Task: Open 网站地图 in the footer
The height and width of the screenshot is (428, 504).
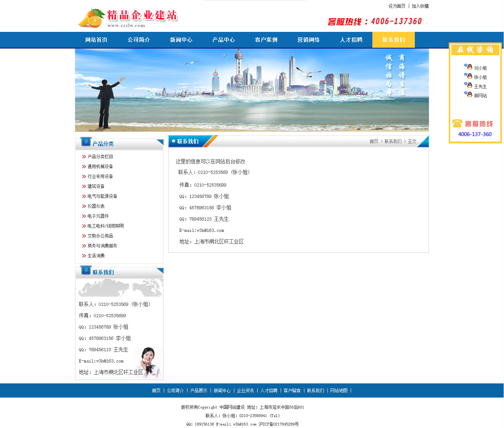Action: click(339, 390)
